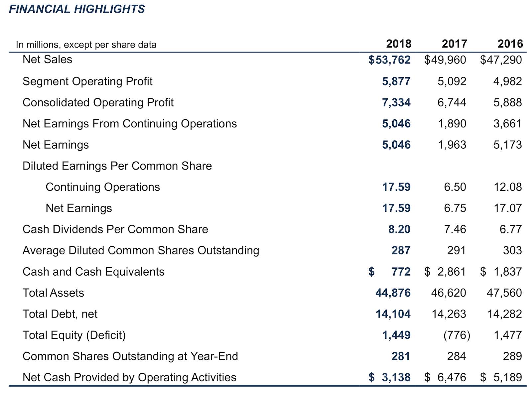Select 2018 cash value 772
Viewport: 532px width, 393px height.
(401, 272)
